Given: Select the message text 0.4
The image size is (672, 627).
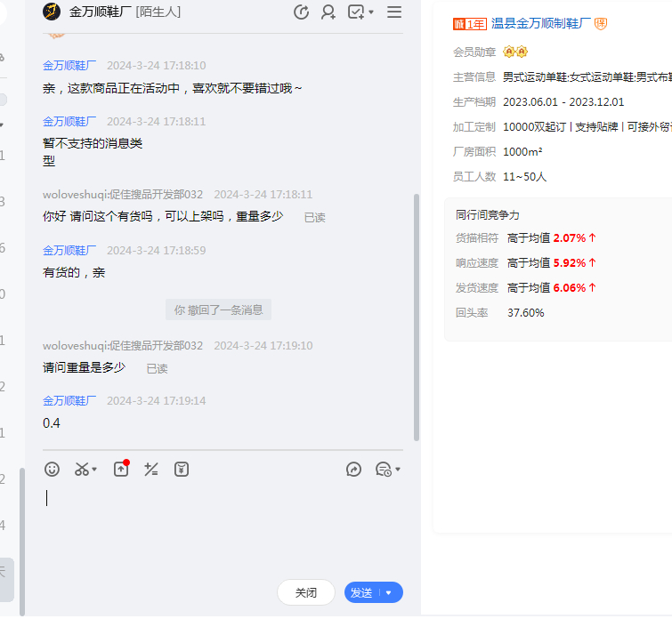Looking at the screenshot, I should 52,423.
